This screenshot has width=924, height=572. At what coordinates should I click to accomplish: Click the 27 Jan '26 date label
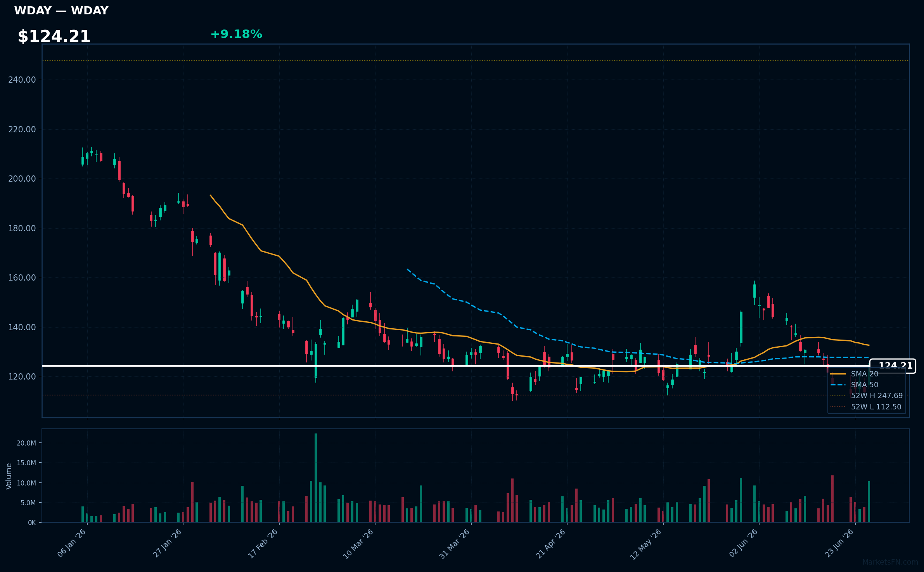click(x=168, y=543)
